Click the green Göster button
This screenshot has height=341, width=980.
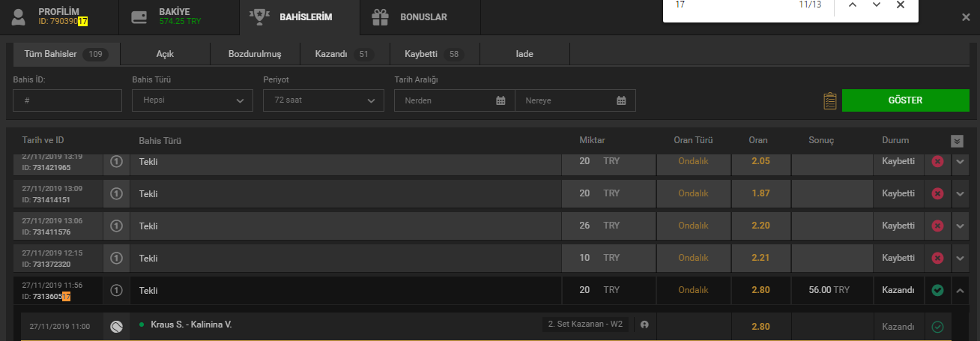pyautogui.click(x=905, y=100)
